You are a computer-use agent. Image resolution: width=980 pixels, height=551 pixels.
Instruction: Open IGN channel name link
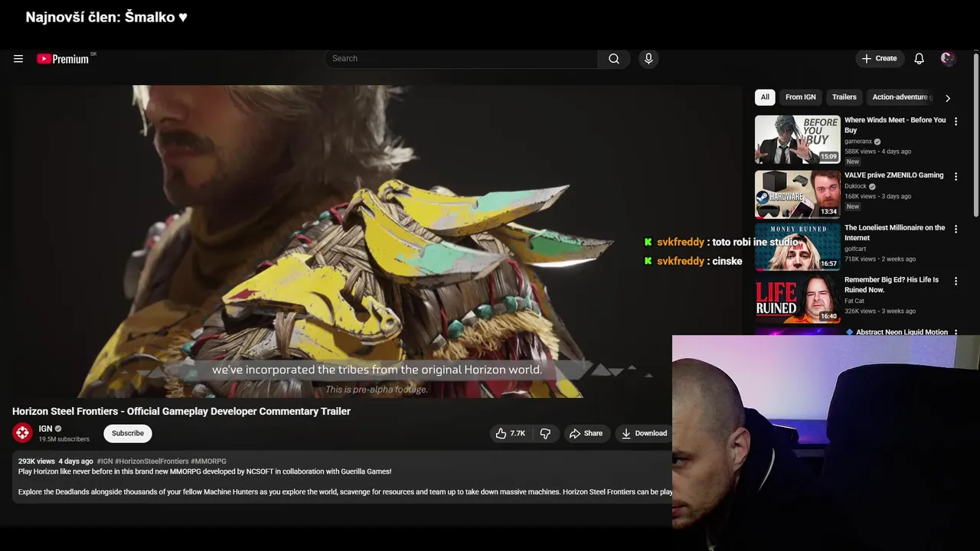[45, 429]
